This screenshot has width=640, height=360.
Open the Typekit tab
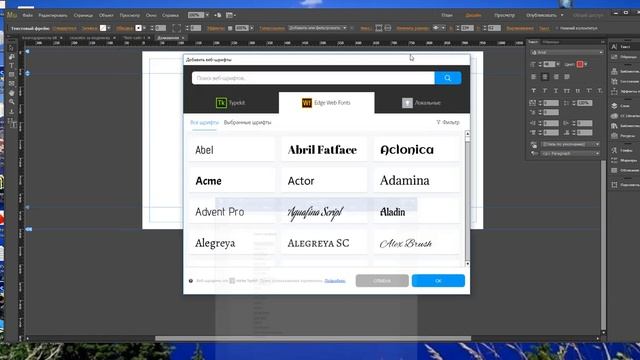[x=231, y=102]
